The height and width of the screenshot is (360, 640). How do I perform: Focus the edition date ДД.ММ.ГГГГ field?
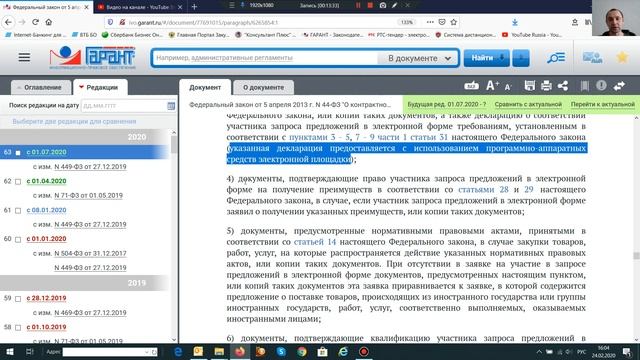[124, 106]
